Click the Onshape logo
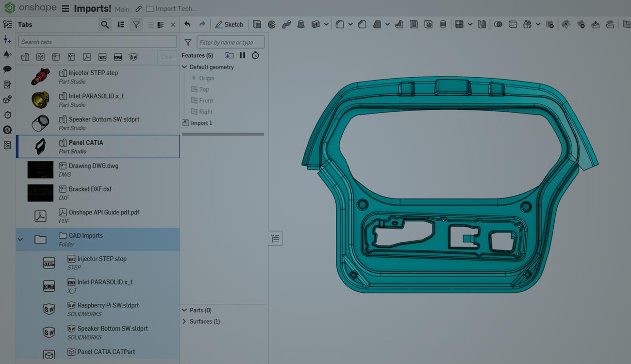The height and width of the screenshot is (364, 631). (x=9, y=7)
